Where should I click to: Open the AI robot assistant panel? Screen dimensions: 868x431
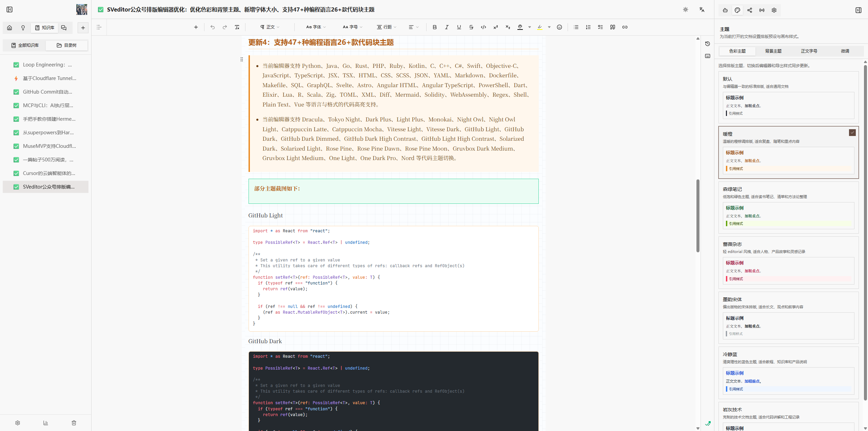point(725,10)
